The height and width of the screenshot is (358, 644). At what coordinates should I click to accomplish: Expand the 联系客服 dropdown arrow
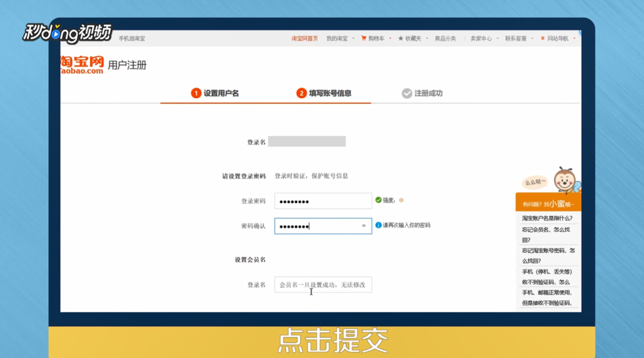point(532,38)
